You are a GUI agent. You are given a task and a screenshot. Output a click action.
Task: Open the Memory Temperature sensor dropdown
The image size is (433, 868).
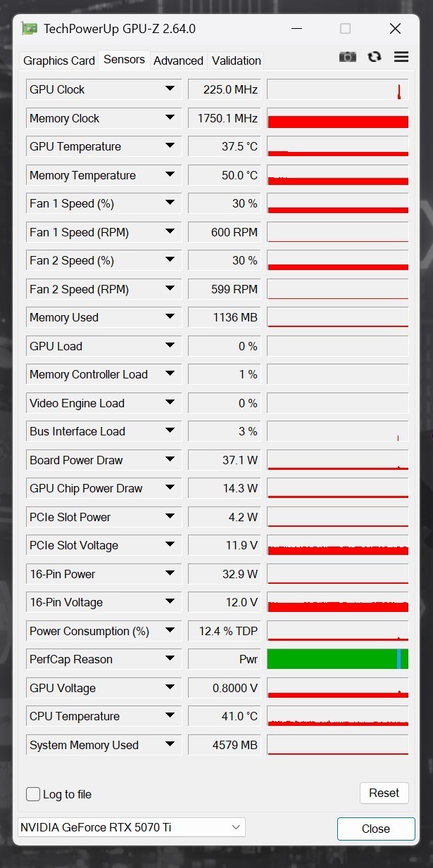coord(169,174)
